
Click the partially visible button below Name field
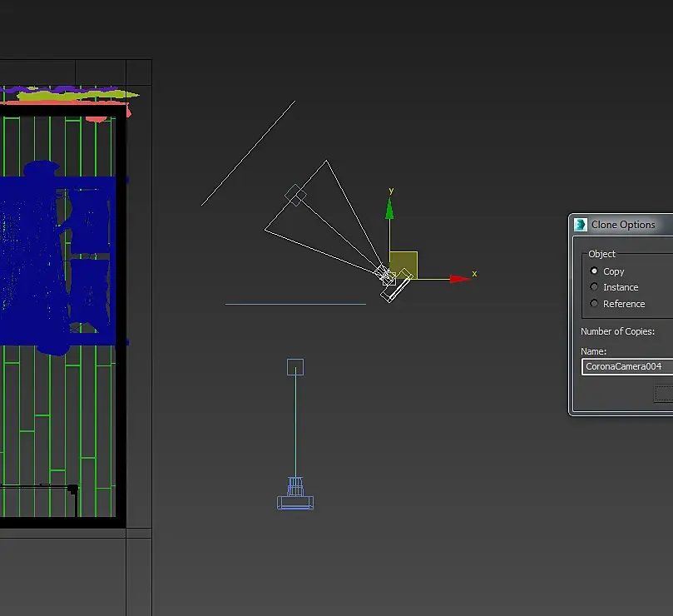[x=663, y=394]
